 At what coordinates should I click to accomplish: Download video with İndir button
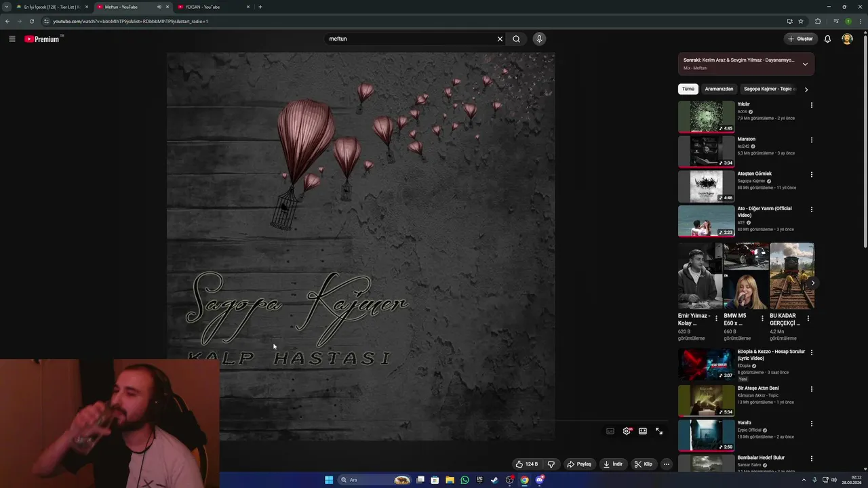(x=613, y=464)
